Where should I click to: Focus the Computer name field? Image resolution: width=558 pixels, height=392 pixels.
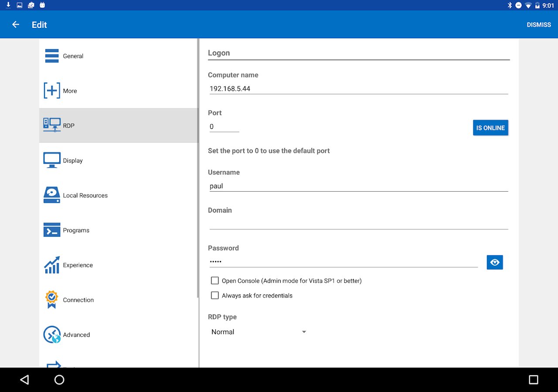tap(359, 88)
